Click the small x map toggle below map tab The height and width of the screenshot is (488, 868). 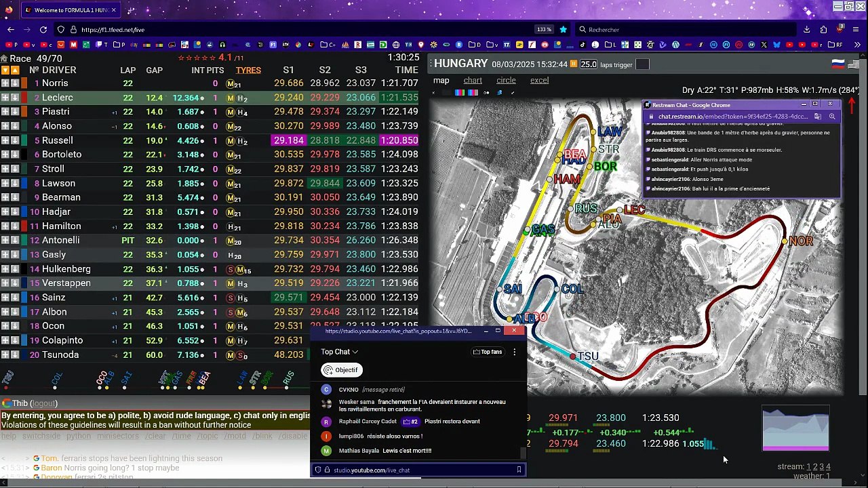[433, 93]
